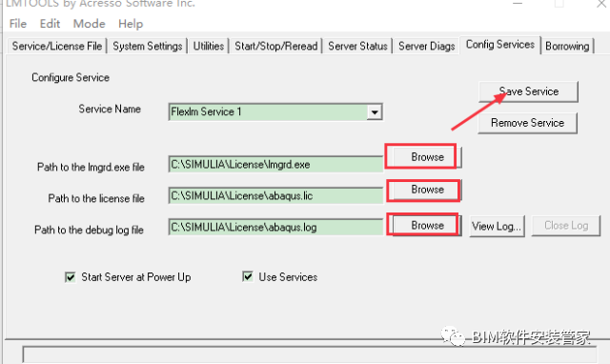Browse for the debug log file path
This screenshot has width=610, height=364.
coord(427,226)
